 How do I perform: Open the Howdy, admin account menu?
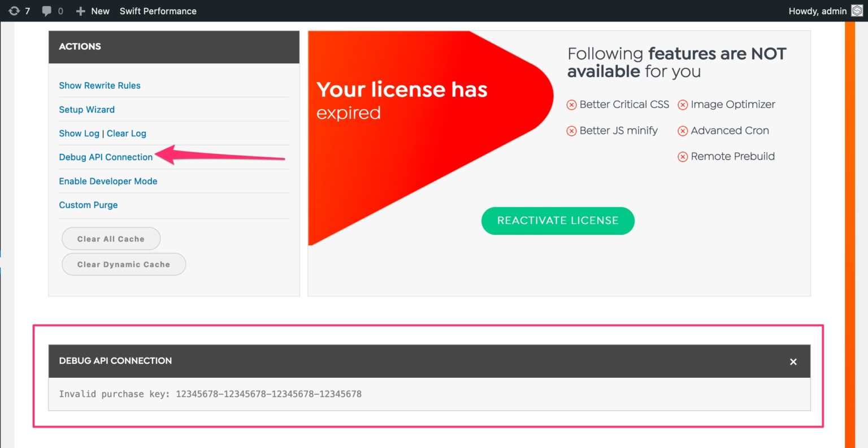(817, 11)
